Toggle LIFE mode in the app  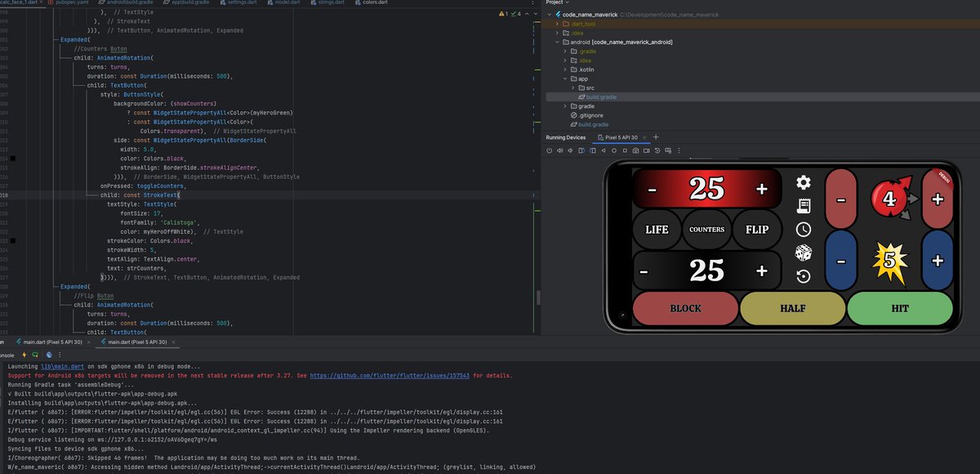click(657, 230)
